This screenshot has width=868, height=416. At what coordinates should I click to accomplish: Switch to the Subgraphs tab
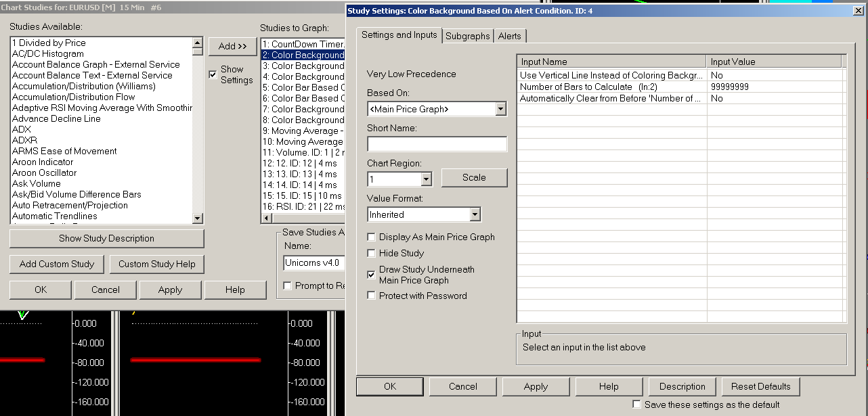467,37
